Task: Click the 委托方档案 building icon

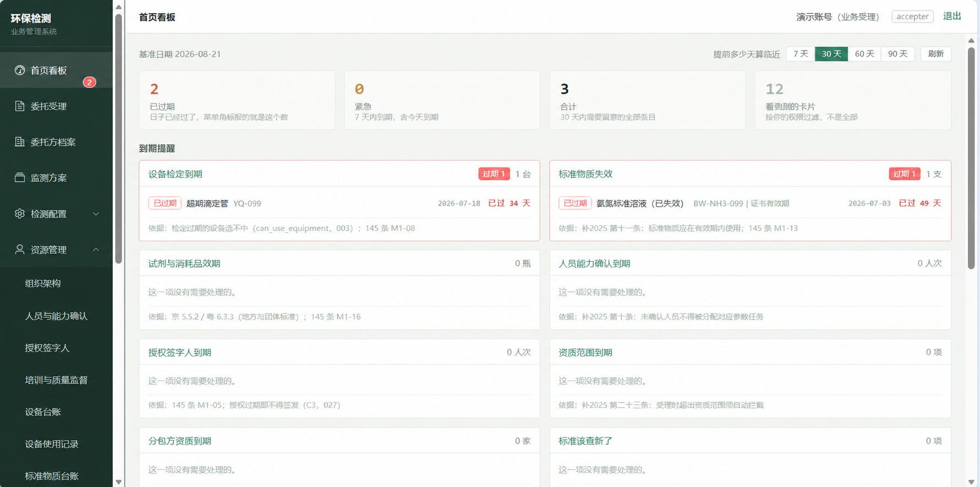Action: [x=20, y=142]
